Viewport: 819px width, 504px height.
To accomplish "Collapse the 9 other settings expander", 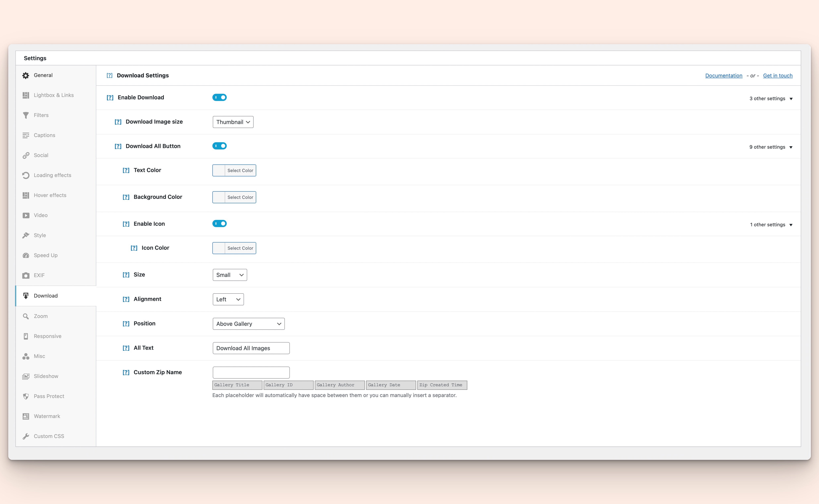I will point(771,147).
